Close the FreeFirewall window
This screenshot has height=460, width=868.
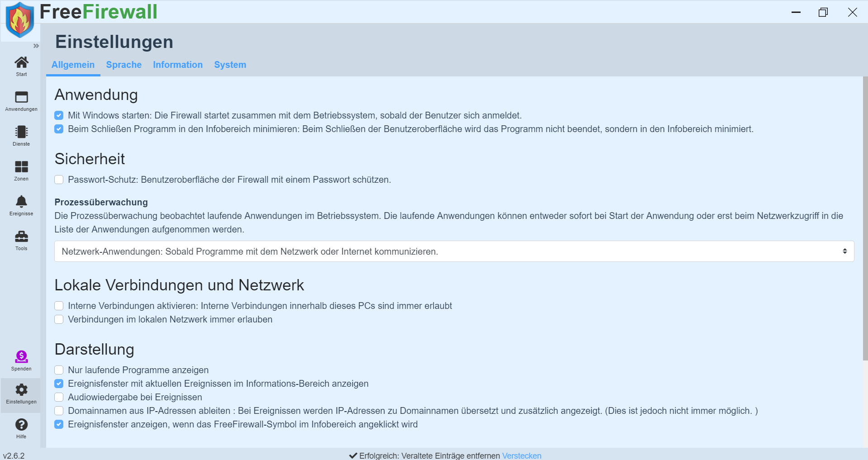click(x=853, y=12)
